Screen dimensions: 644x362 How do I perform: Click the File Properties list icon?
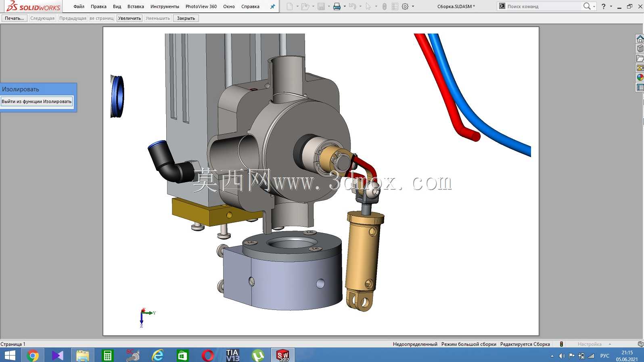pyautogui.click(x=395, y=6)
